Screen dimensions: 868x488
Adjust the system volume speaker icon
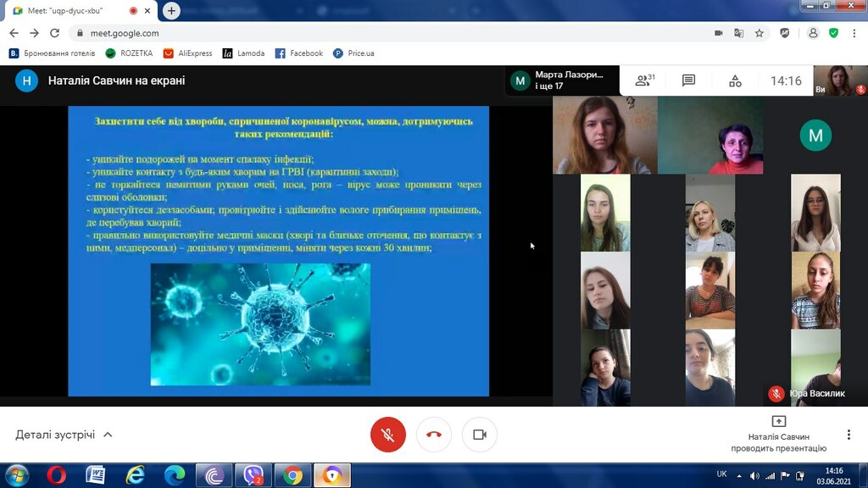pos(754,475)
